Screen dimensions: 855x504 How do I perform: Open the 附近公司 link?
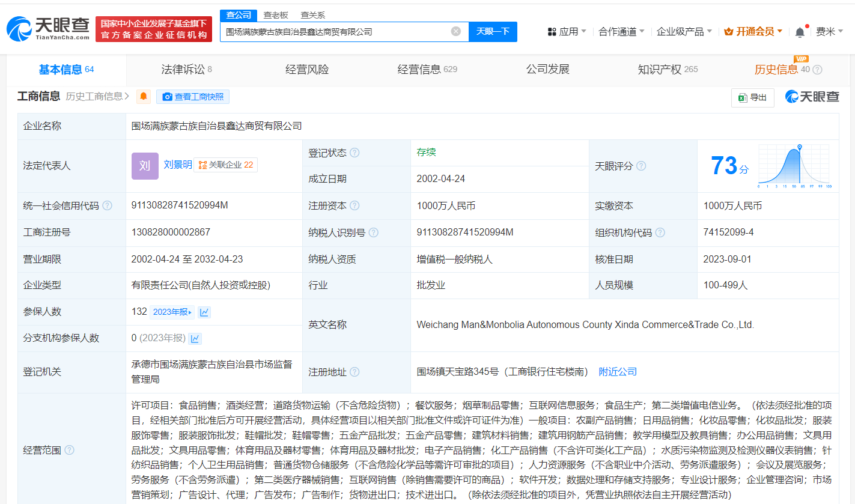tap(618, 372)
